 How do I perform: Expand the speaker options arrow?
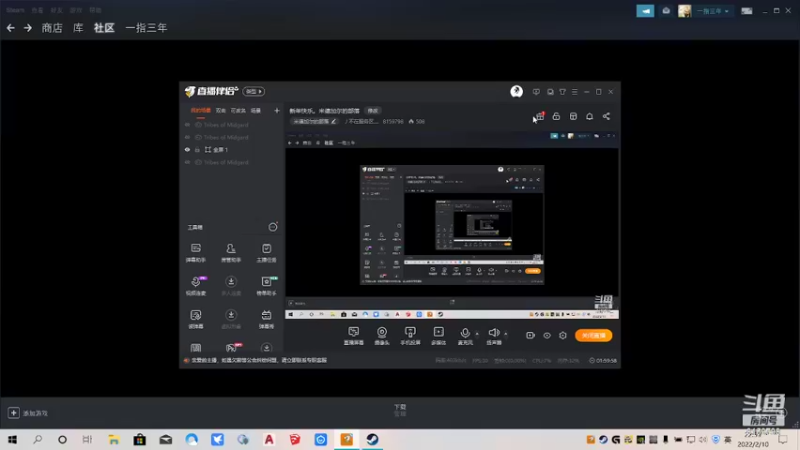(x=506, y=334)
